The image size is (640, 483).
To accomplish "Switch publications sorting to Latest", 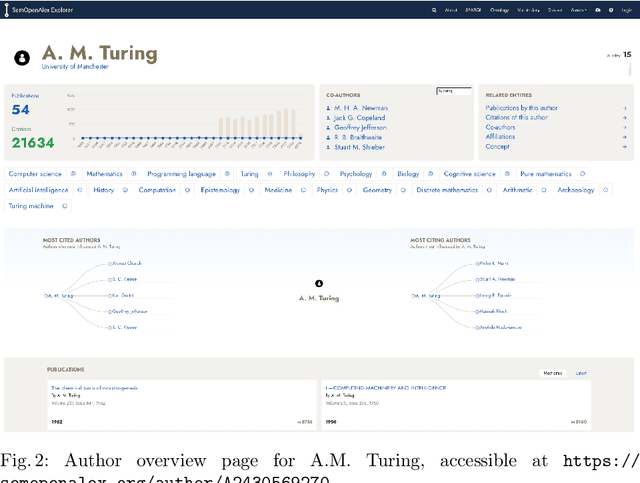I will [x=580, y=373].
